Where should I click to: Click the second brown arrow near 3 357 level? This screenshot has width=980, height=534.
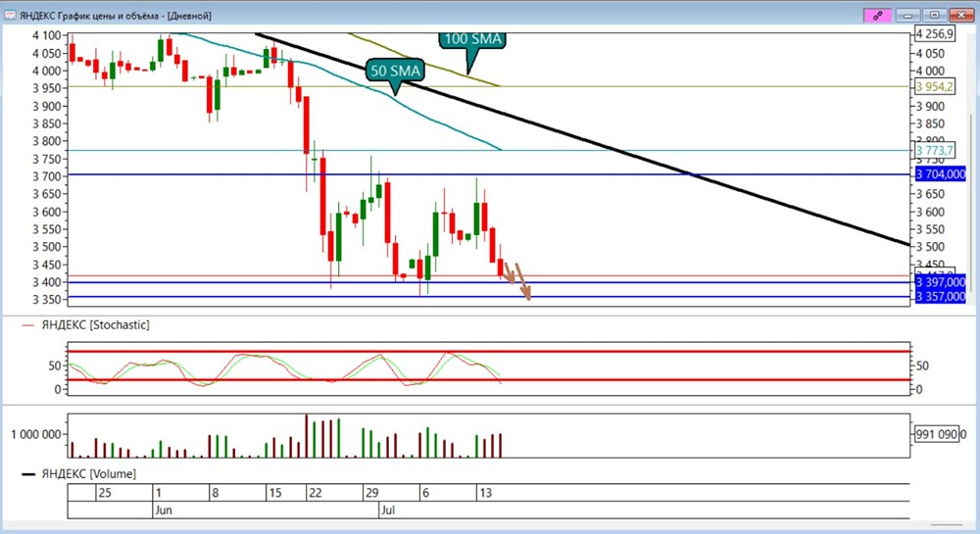click(523, 282)
